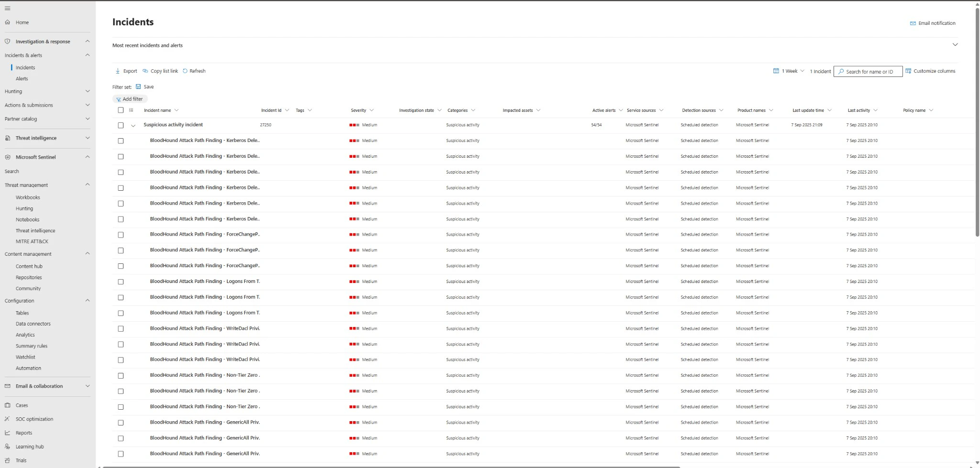This screenshot has width=980, height=468.
Task: Open MITRE ATT&CK under Threat management
Action: 32,241
